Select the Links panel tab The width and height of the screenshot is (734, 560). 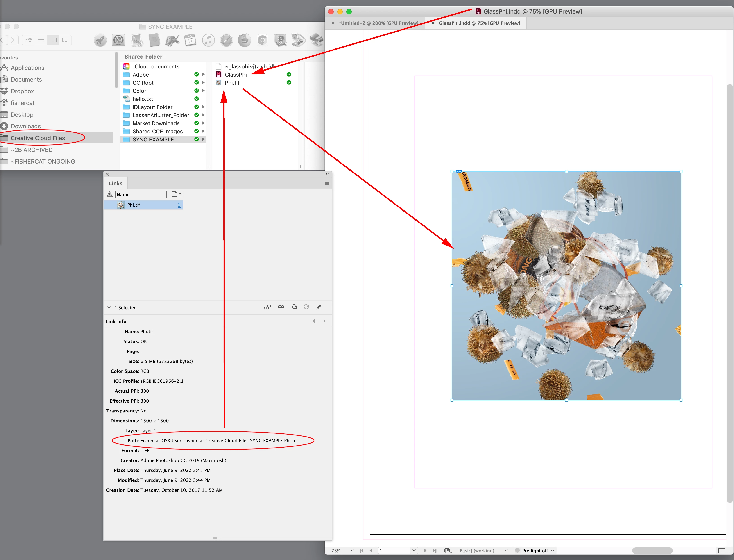pyautogui.click(x=116, y=183)
